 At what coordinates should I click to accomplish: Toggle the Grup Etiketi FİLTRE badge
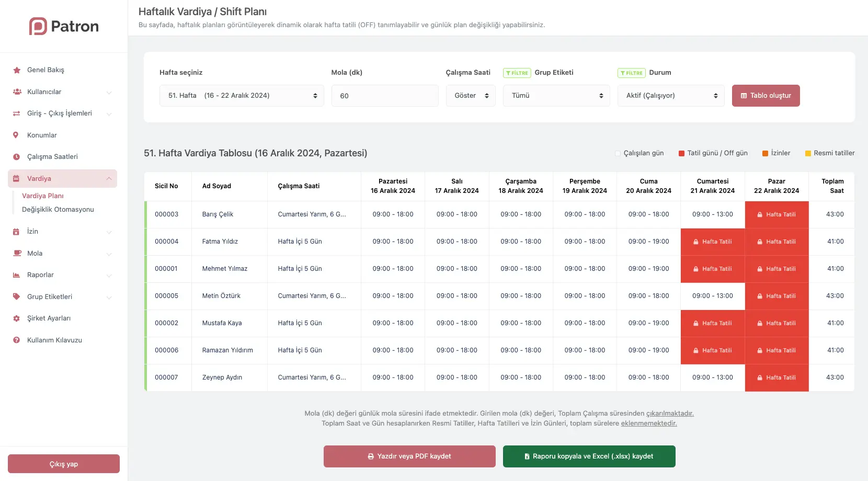517,73
